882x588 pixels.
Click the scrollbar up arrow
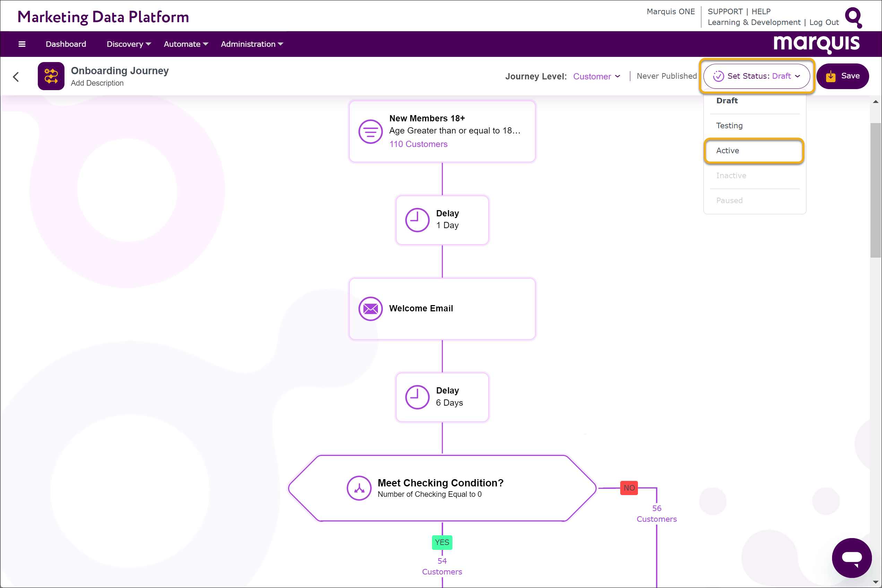pos(876,102)
